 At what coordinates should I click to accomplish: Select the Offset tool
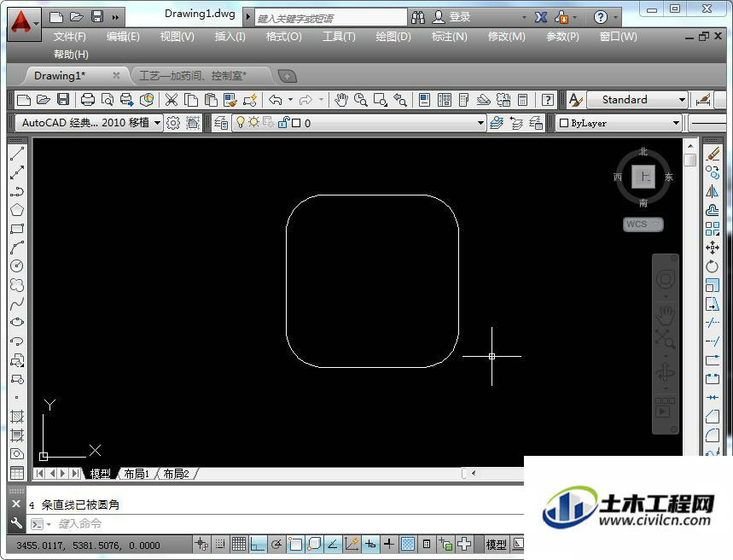[713, 210]
